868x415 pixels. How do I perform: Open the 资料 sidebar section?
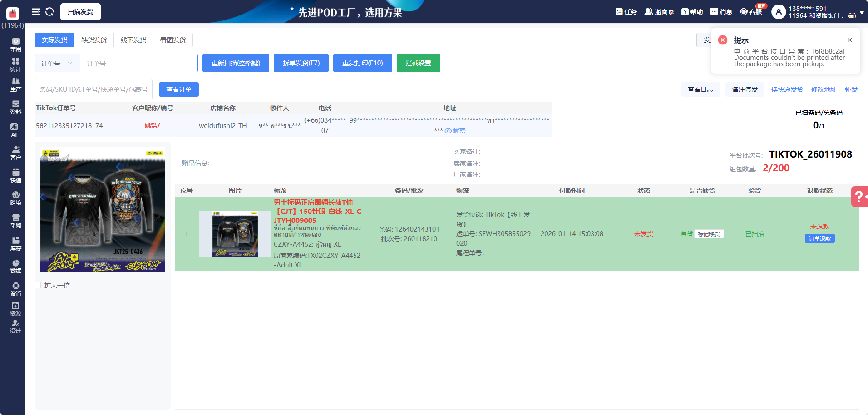click(x=15, y=108)
